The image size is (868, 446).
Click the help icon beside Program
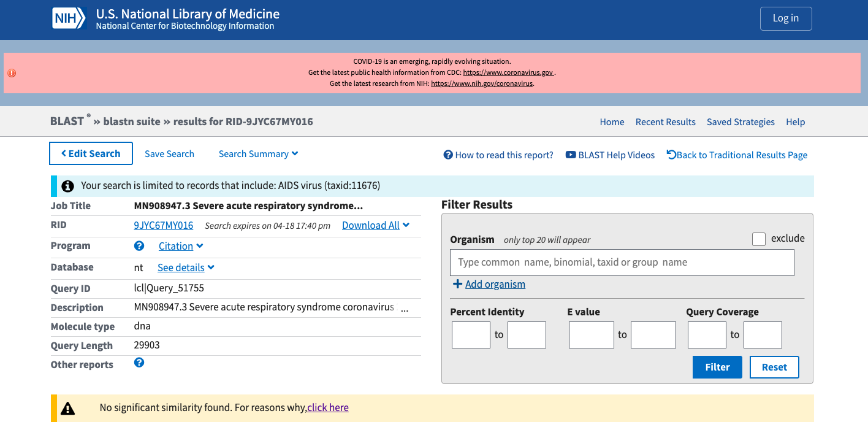coord(139,246)
